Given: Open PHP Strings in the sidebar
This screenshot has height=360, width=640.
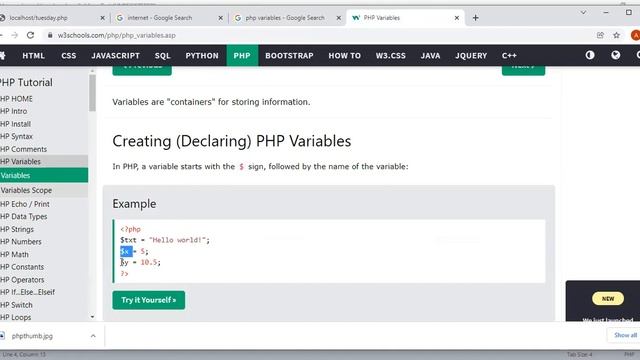Looking at the screenshot, I should tap(44, 229).
